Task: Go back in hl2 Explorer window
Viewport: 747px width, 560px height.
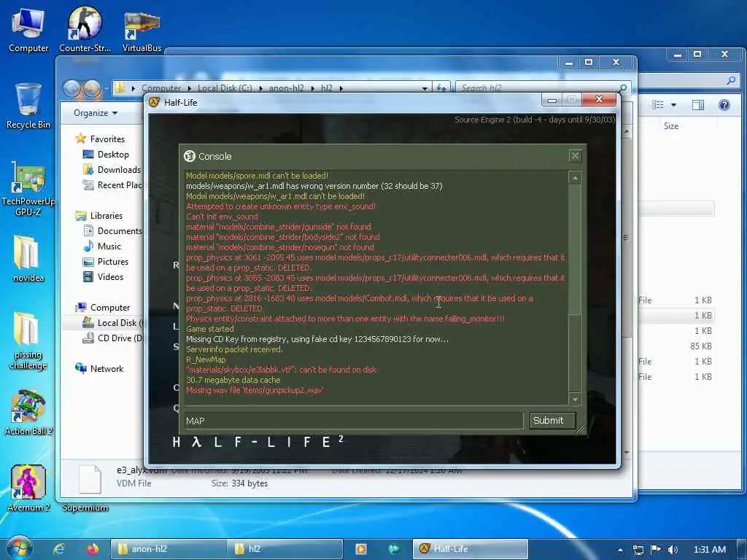Action: click(71, 88)
